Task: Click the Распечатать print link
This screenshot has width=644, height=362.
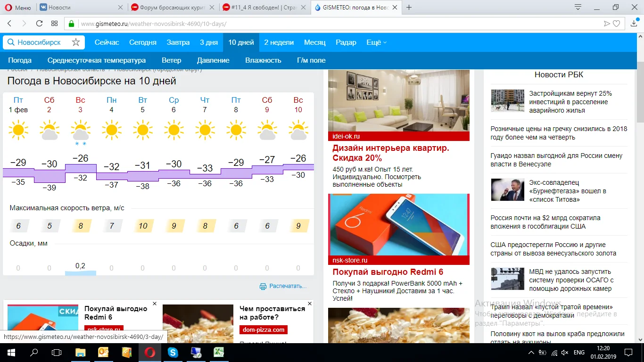Action: (x=288, y=286)
